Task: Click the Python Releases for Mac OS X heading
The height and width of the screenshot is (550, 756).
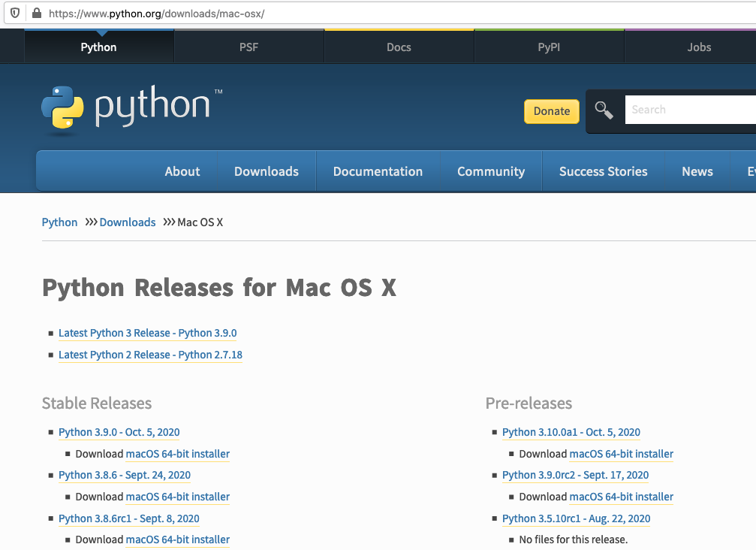Action: click(219, 288)
